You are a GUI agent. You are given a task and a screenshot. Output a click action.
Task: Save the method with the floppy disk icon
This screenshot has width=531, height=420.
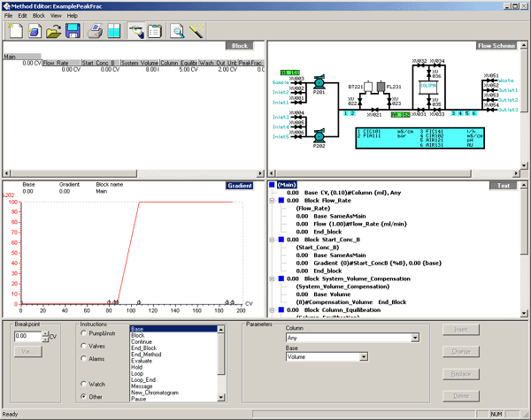pos(73,31)
